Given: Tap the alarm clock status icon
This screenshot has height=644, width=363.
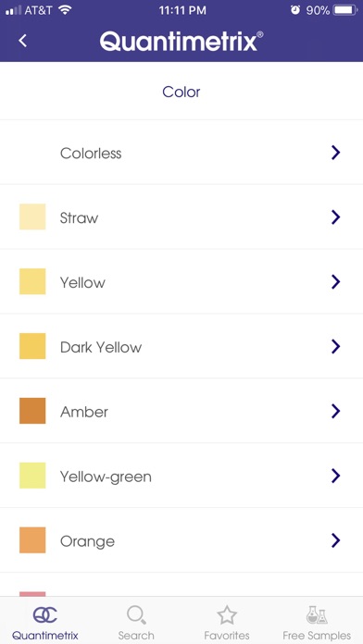Looking at the screenshot, I should [x=295, y=10].
